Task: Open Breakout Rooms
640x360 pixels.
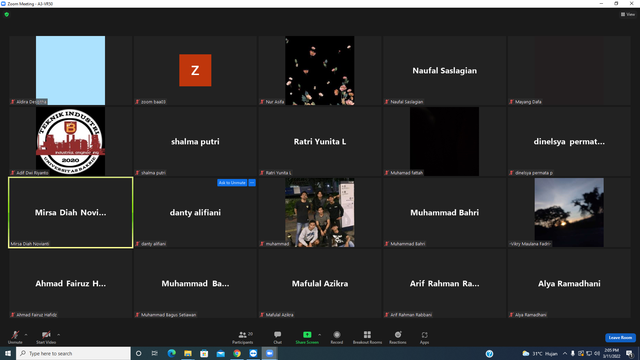Action: point(367,337)
